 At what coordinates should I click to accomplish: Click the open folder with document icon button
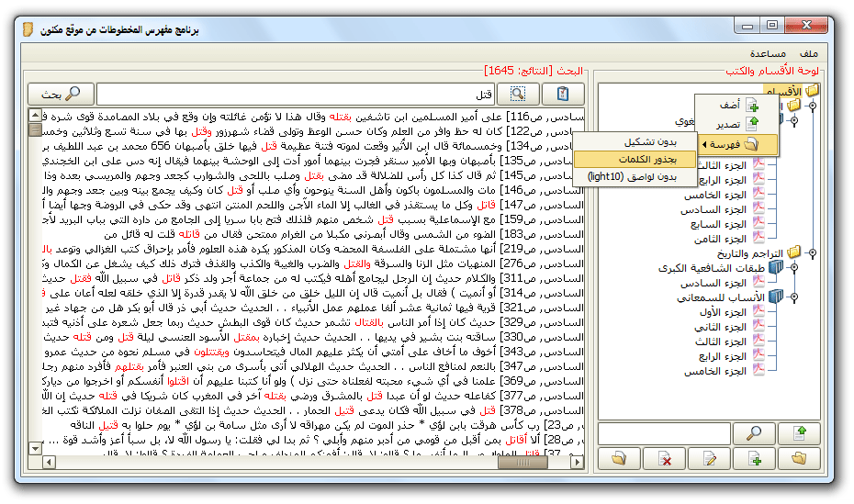click(619, 459)
